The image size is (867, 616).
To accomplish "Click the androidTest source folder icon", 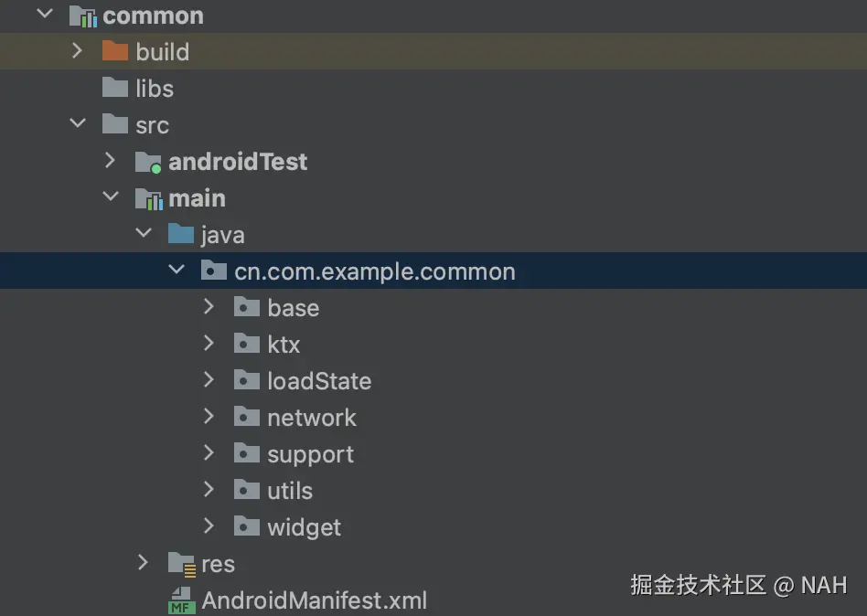I will tap(148, 162).
